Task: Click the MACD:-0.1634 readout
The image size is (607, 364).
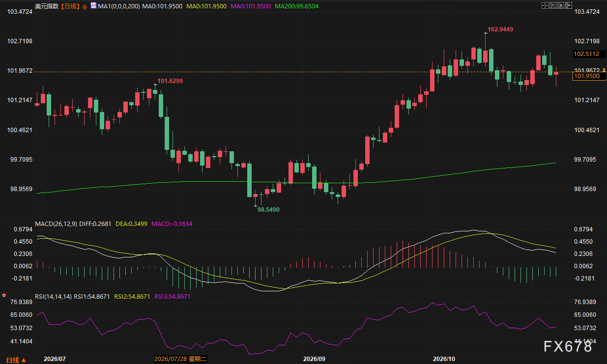Action: (172, 224)
